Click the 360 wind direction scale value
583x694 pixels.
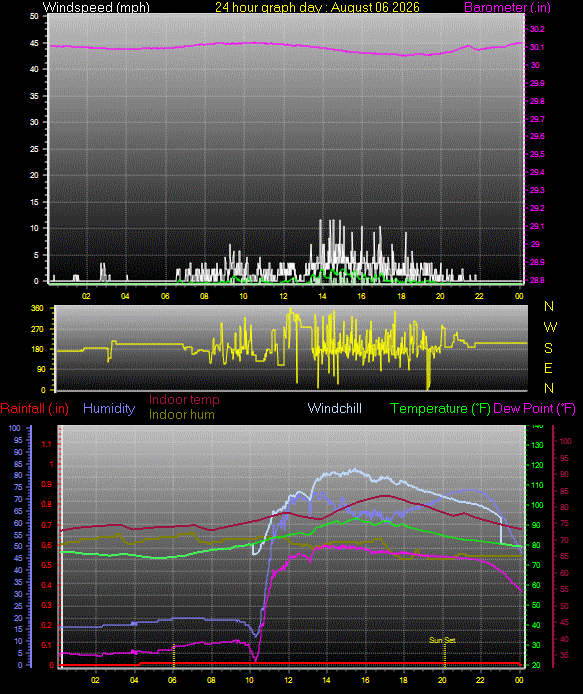[x=38, y=308]
